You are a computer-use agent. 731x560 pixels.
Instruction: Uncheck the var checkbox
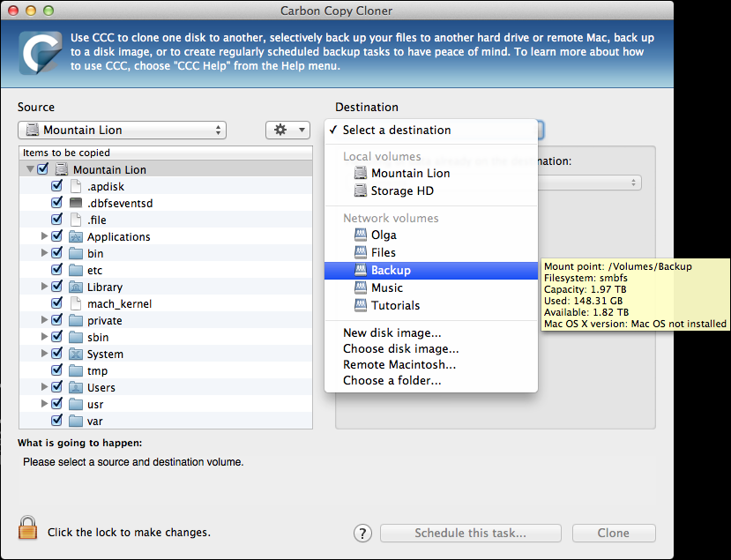[x=57, y=421]
